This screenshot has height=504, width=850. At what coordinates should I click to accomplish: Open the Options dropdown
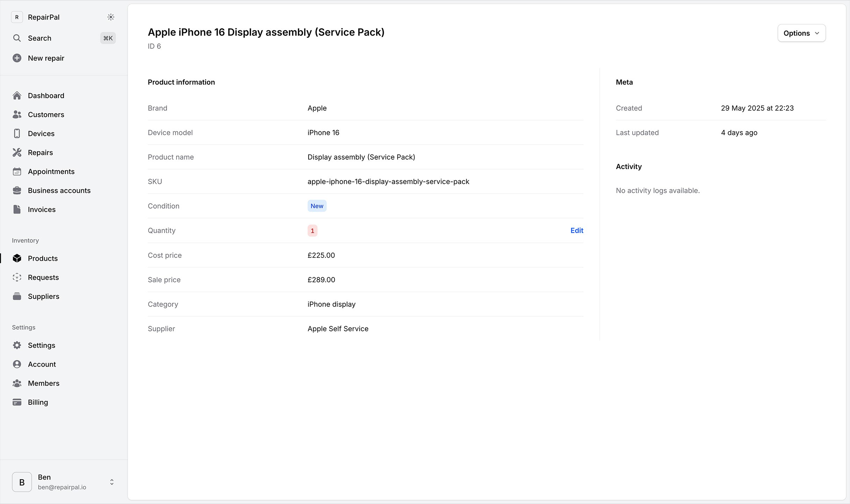tap(801, 33)
